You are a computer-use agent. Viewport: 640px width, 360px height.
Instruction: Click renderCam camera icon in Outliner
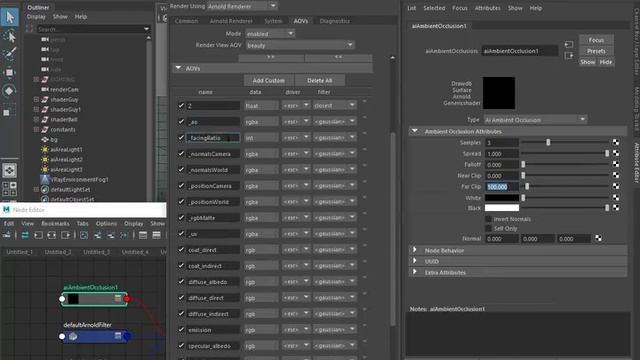45,89
